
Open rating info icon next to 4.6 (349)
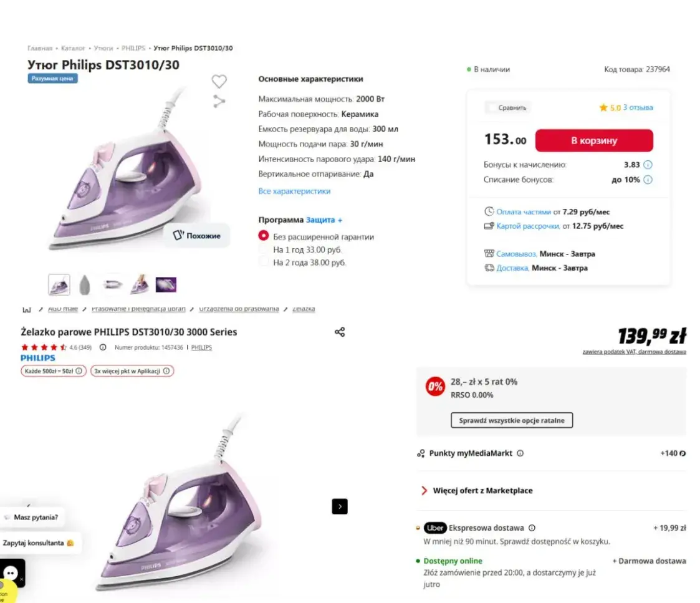click(x=103, y=347)
